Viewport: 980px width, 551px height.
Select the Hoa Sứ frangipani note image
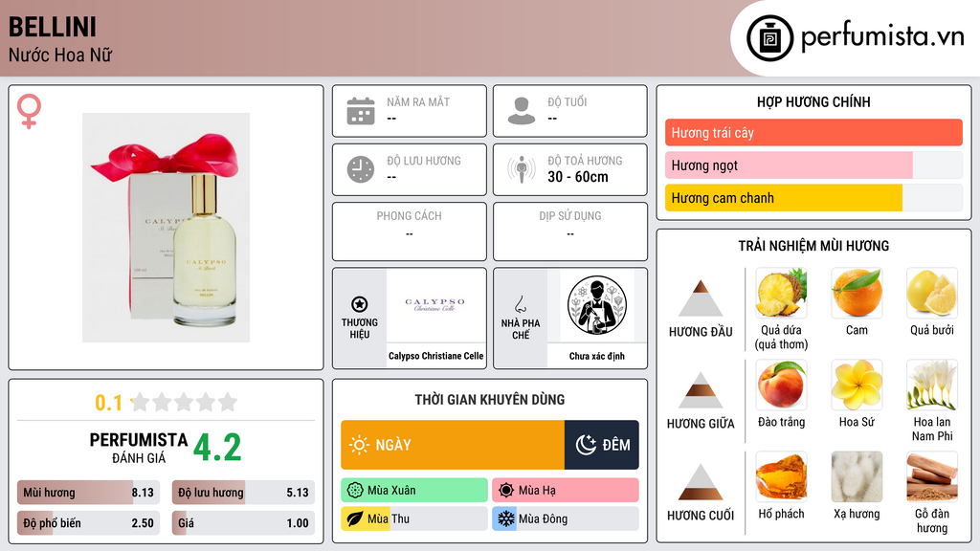[x=857, y=385]
